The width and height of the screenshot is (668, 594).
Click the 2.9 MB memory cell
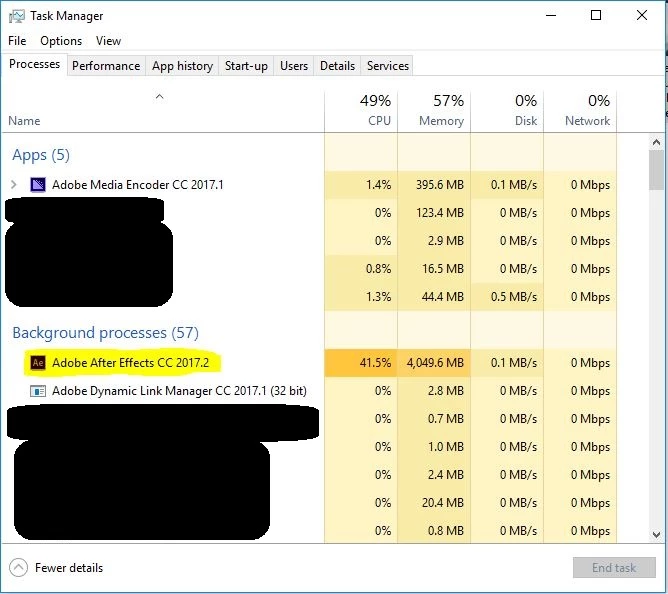(434, 241)
